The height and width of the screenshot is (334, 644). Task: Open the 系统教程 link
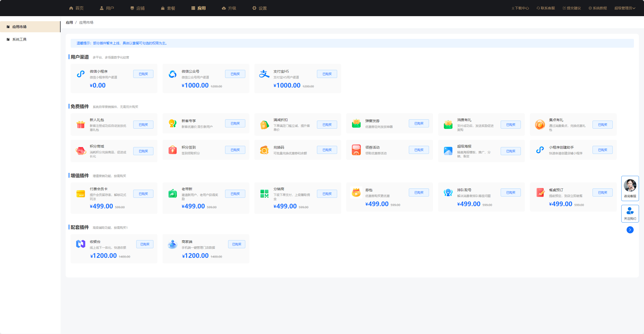tap(598, 8)
